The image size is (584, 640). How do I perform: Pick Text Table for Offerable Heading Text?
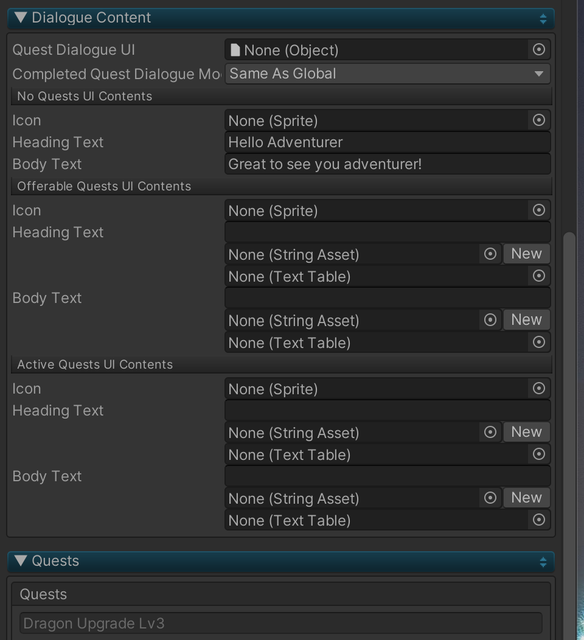tap(539, 276)
